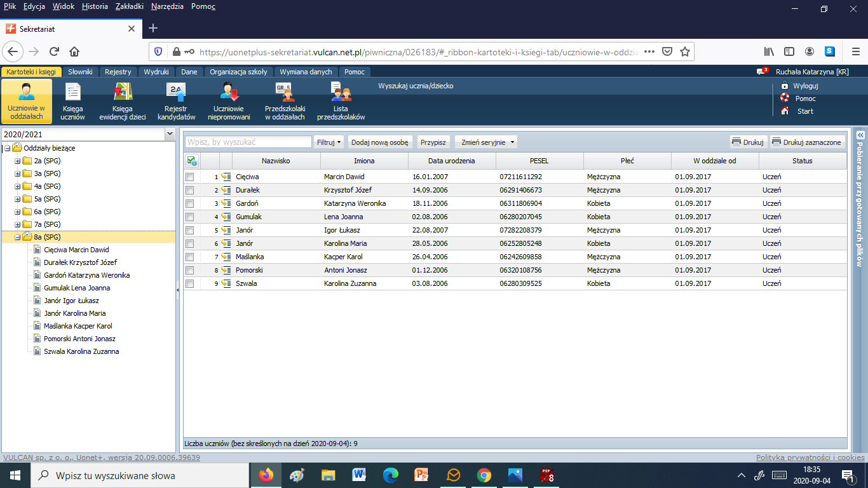Open Księga ewidencji dzieci icon
This screenshot has width=868, height=488.
[x=123, y=101]
